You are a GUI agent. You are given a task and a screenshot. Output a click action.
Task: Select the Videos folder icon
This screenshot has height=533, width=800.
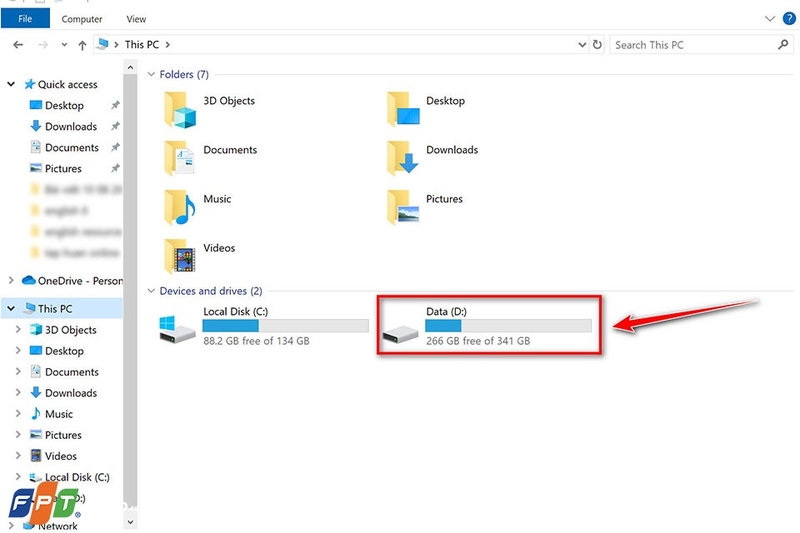pos(180,256)
